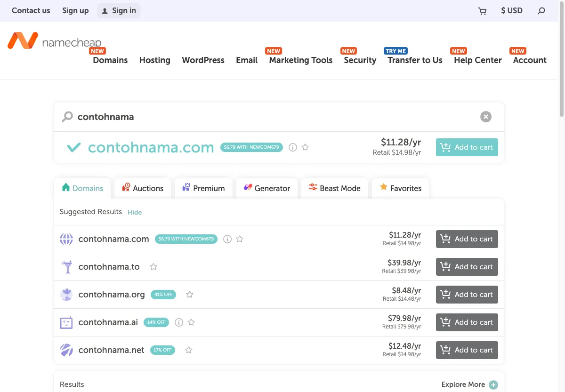
Task: Click the NEWCOM679 promo badge in top result
Action: point(251,147)
